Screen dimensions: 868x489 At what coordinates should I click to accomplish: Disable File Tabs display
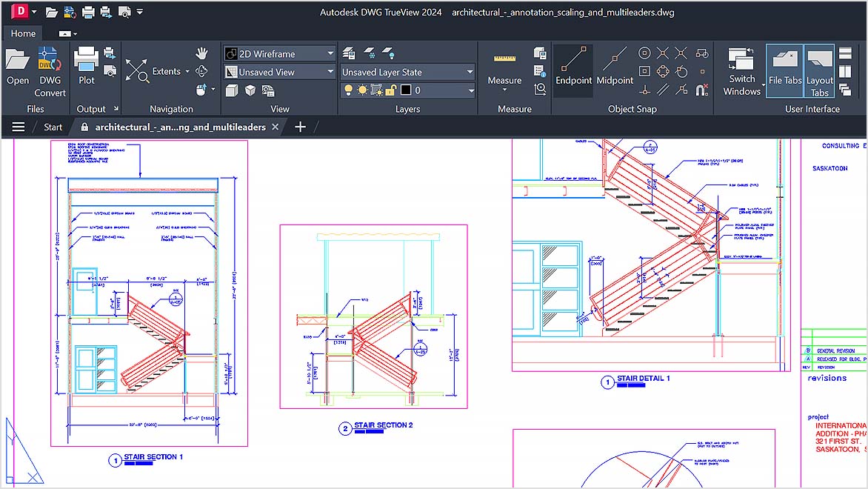coord(784,70)
